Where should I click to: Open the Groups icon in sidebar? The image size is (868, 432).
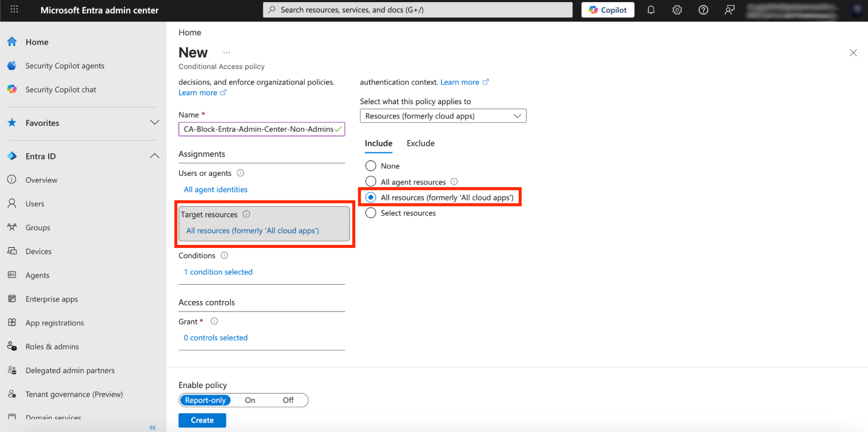point(12,227)
